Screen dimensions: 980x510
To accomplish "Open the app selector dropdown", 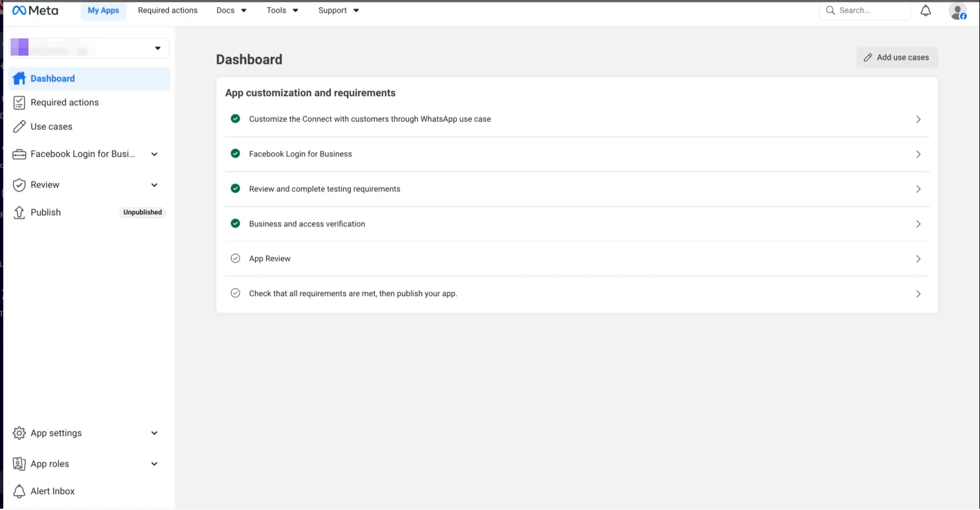I will click(x=89, y=48).
